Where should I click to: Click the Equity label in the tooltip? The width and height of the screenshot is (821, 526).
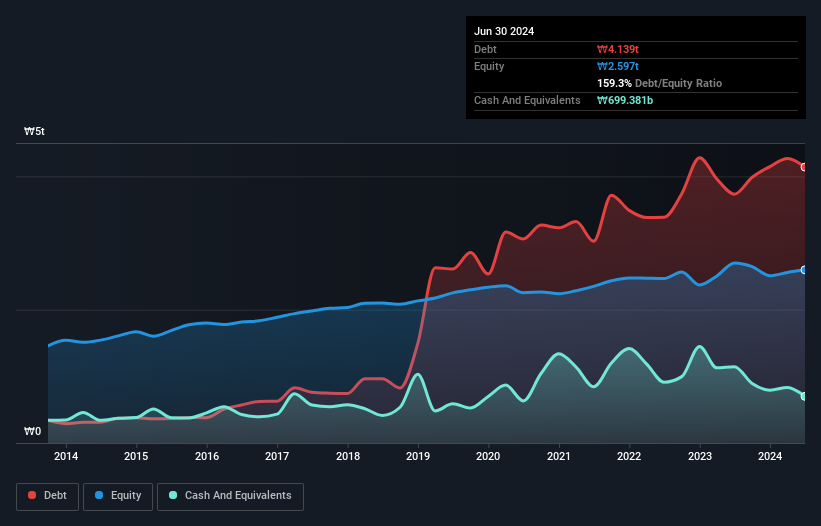click(489, 66)
